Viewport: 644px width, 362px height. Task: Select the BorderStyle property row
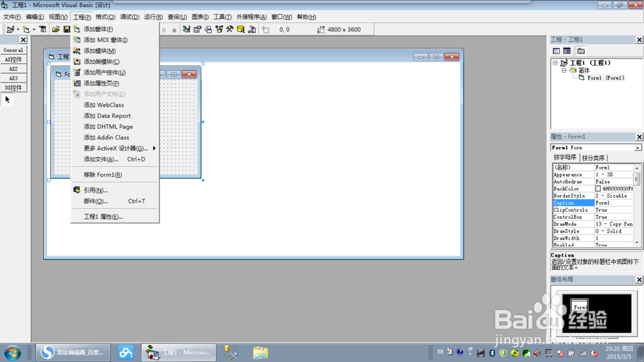(592, 196)
